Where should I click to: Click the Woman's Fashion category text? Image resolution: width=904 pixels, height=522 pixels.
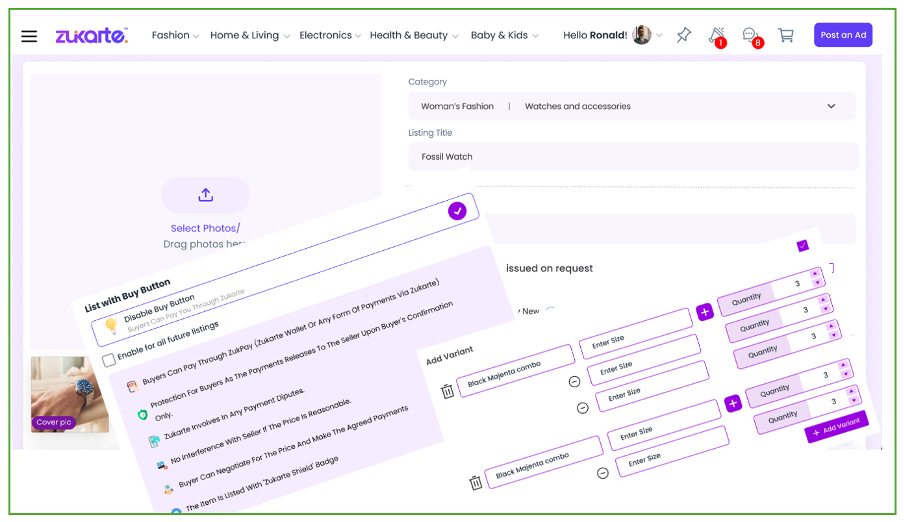tap(457, 106)
